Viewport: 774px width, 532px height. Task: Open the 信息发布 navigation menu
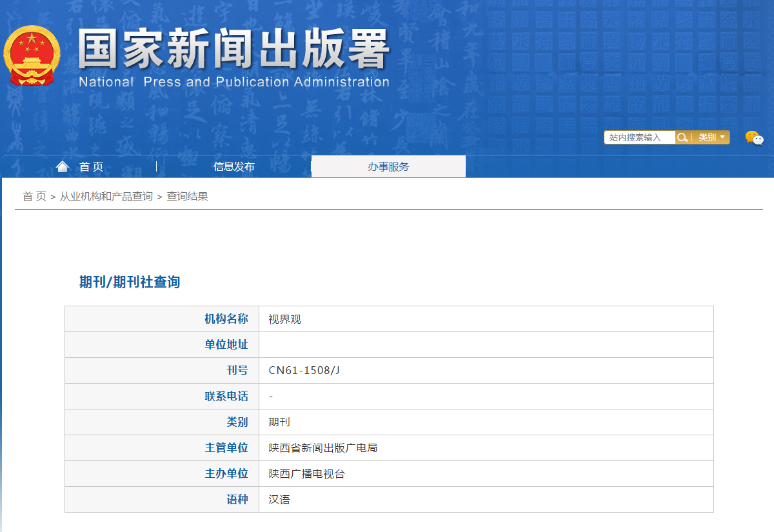point(233,167)
